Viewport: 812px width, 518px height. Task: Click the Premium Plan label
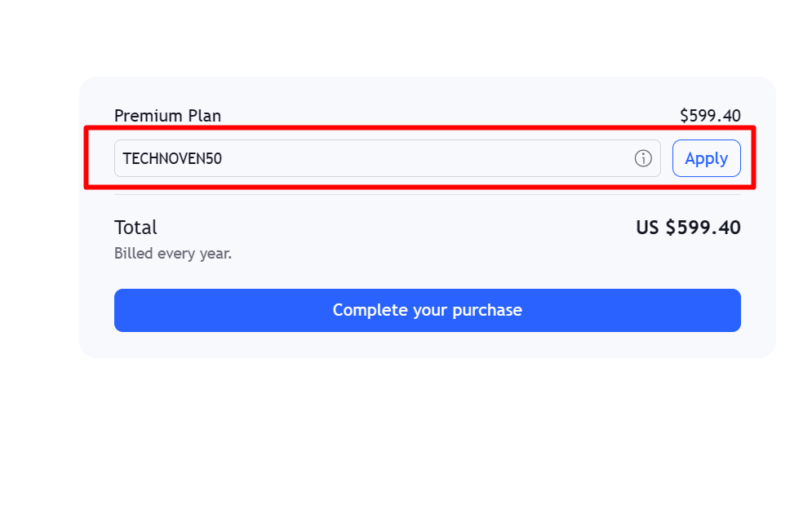pos(167,116)
